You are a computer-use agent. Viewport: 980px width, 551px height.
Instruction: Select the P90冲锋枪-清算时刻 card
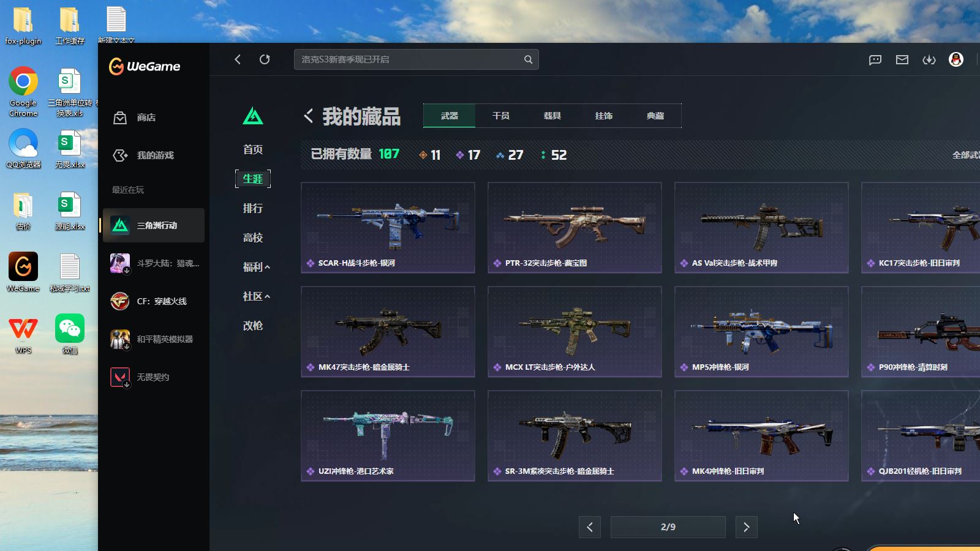(921, 332)
